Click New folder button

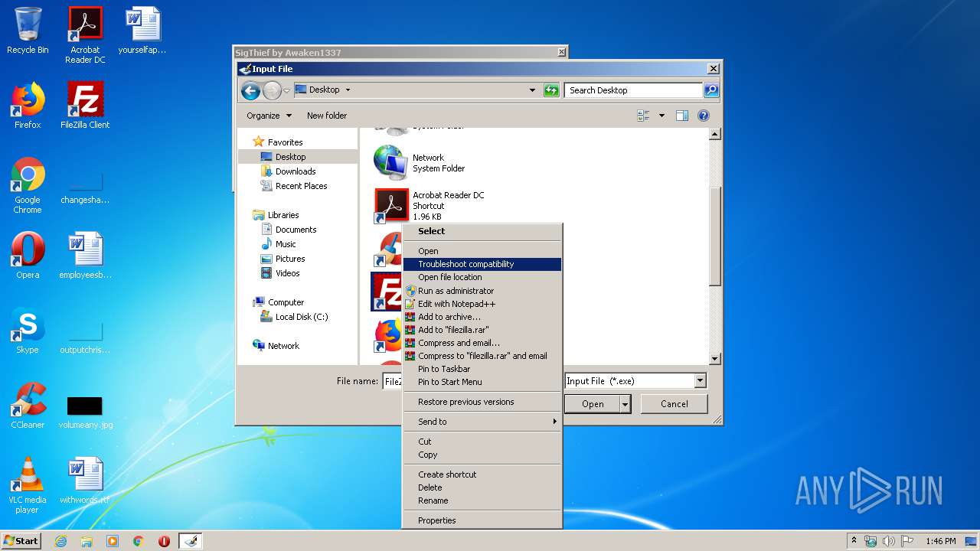coord(327,116)
